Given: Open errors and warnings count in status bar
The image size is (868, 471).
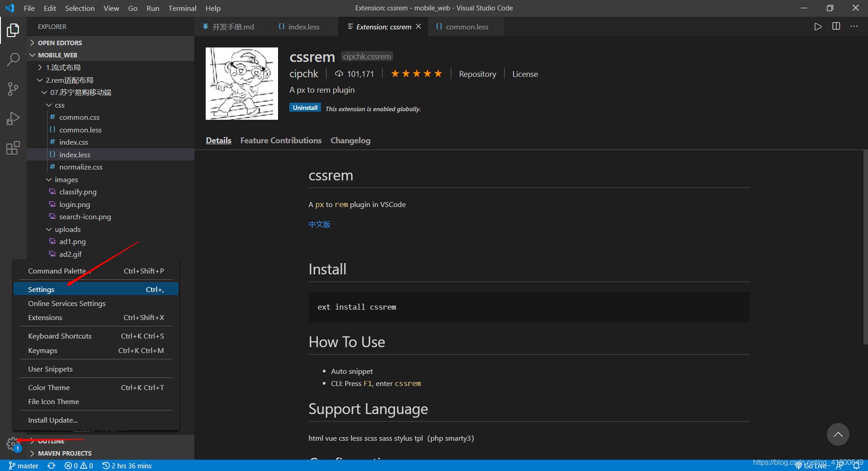Looking at the screenshot, I should 79,466.
